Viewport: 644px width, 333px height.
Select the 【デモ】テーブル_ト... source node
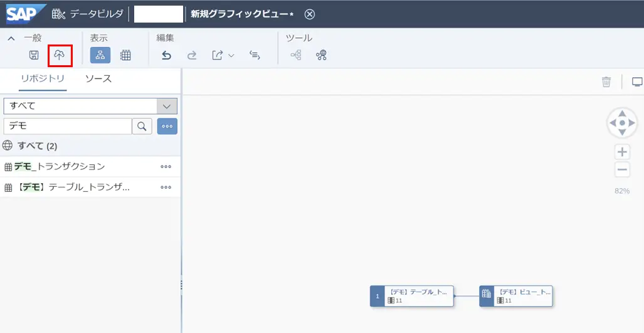(412, 296)
